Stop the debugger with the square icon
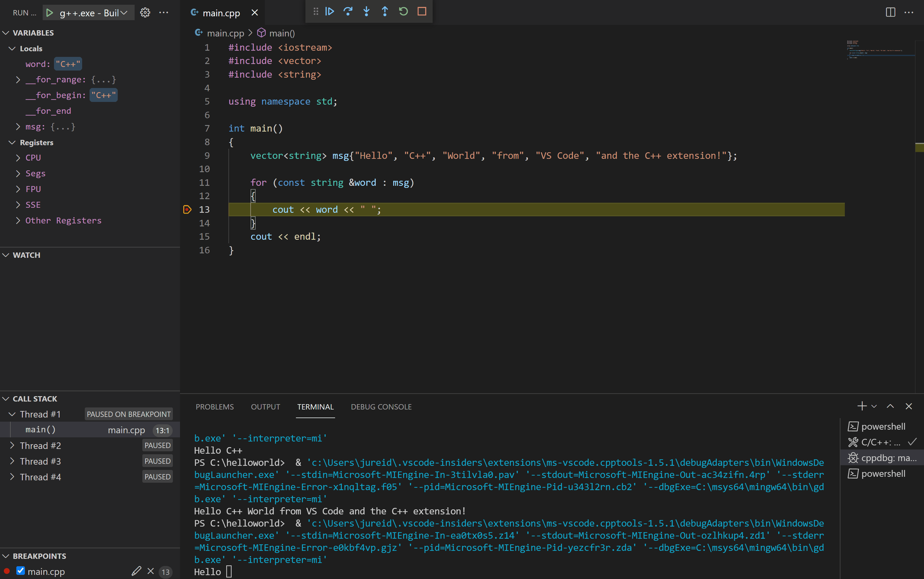Image resolution: width=924 pixels, height=579 pixels. point(422,12)
